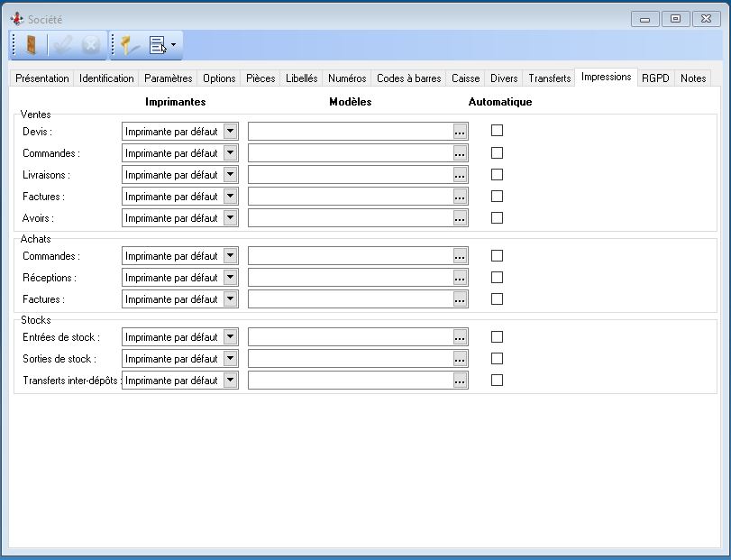Click the exit door icon in toolbar
The image size is (731, 560).
[30, 45]
